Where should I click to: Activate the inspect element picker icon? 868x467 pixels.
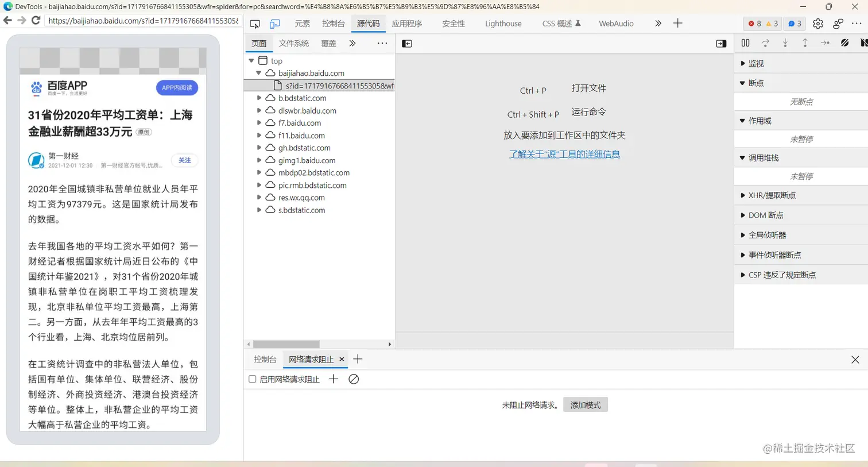255,24
